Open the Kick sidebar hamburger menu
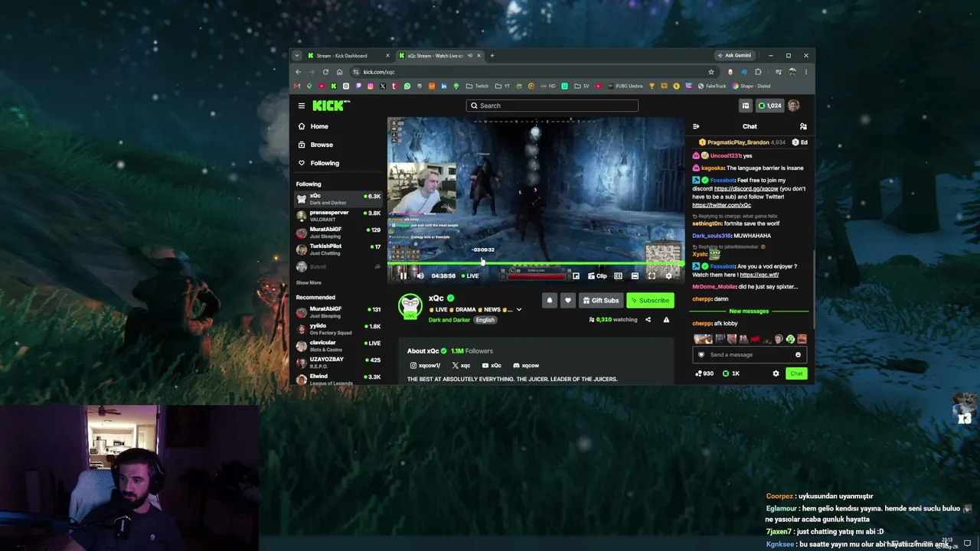Viewport: 980px width, 551px height. tap(302, 106)
